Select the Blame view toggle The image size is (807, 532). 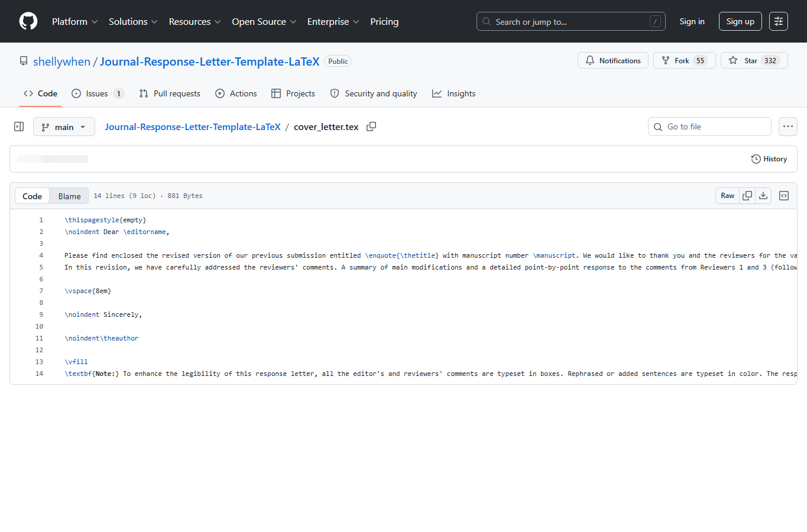69,196
